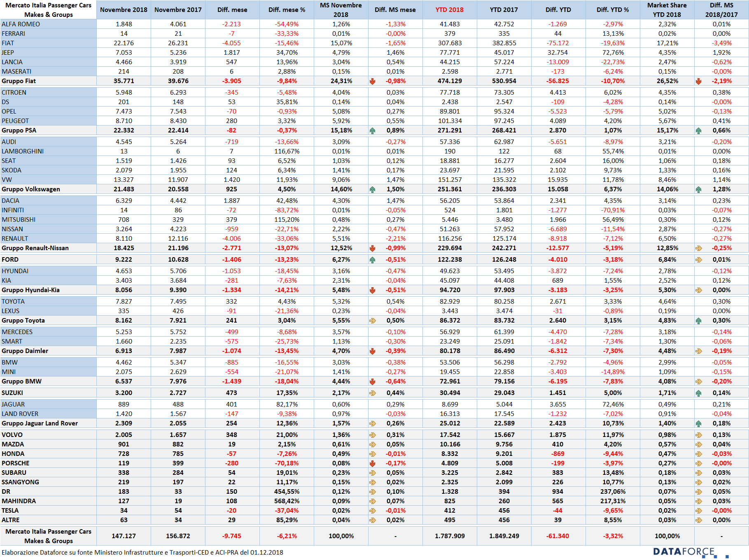Screen dimensions: 749x560
Task: Click the yellow sideways arrow in VOLVO Diff. MS mese
Action: click(x=372, y=435)
